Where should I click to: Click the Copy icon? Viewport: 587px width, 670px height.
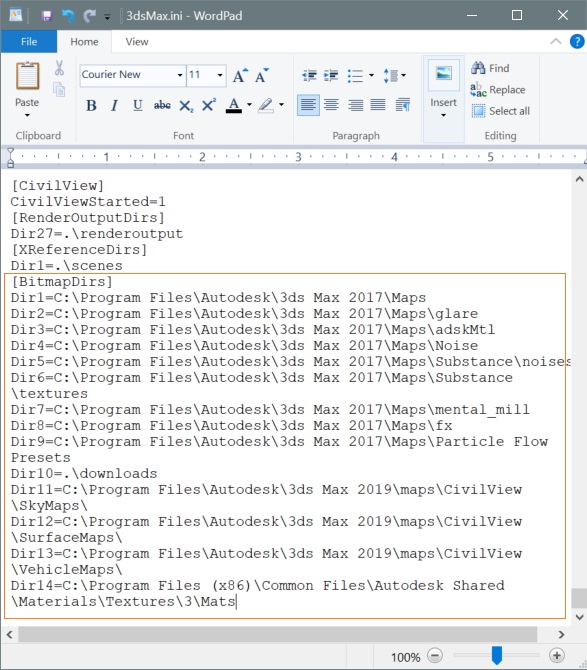59,89
